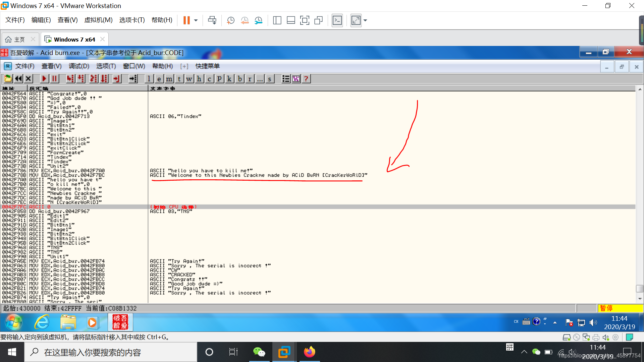Click the red Run program icon
The width and height of the screenshot is (644, 362).
44,79
